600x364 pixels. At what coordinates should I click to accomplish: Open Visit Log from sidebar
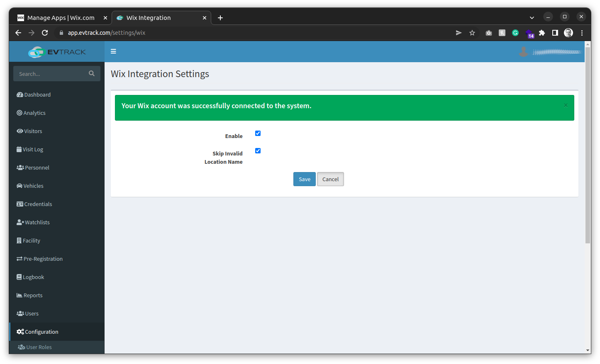tap(57, 149)
